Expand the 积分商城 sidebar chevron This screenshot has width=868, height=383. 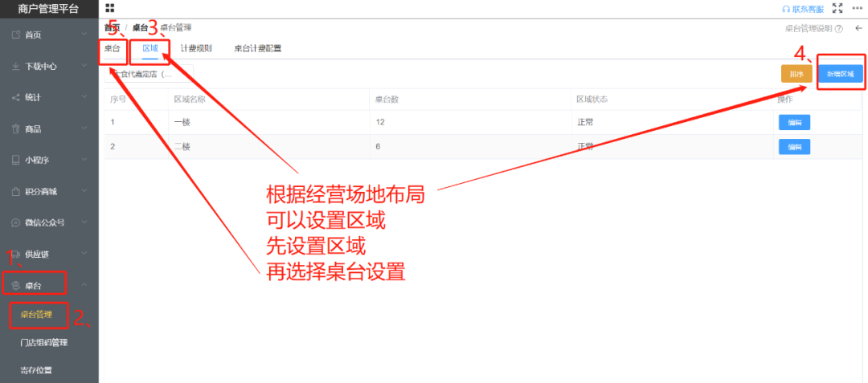point(84,191)
